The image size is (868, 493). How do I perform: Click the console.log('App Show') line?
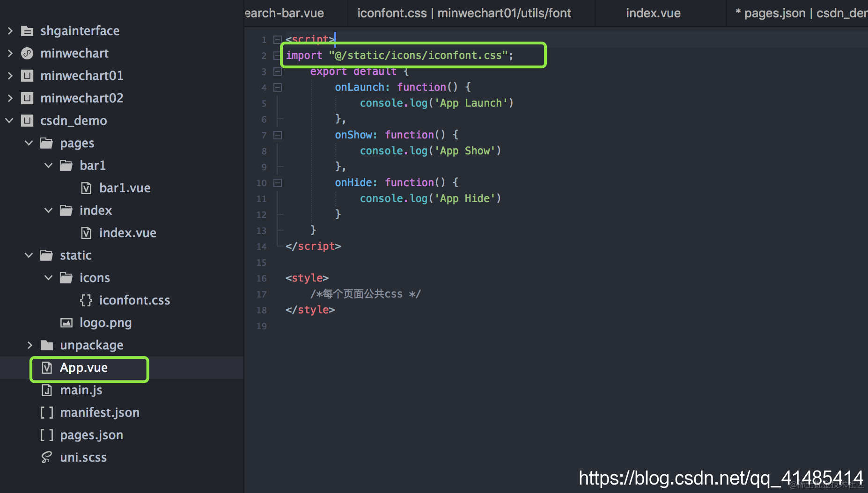click(x=430, y=151)
